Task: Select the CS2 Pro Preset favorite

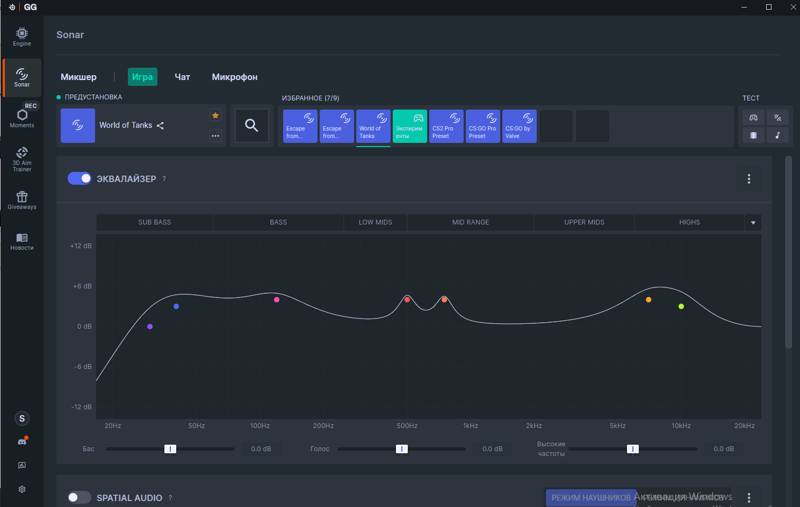Action: pyautogui.click(x=446, y=126)
